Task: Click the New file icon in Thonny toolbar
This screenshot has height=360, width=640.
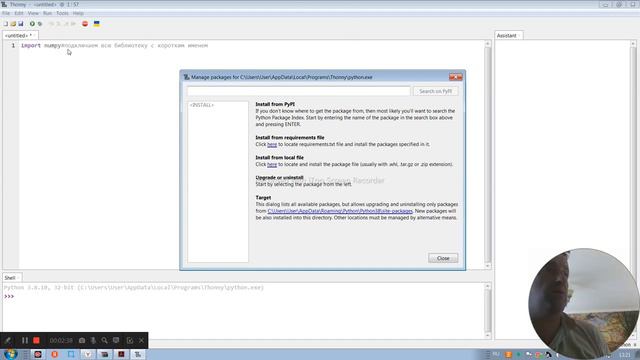Action: 6,24
